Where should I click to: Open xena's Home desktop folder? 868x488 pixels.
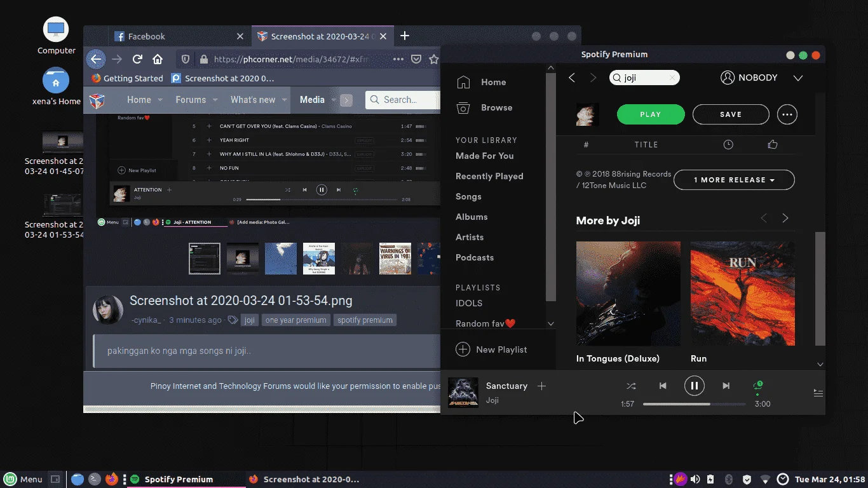coord(56,86)
